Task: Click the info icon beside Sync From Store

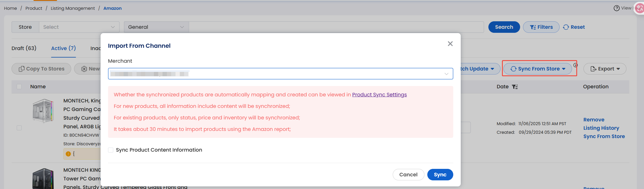Action: [x=575, y=65]
